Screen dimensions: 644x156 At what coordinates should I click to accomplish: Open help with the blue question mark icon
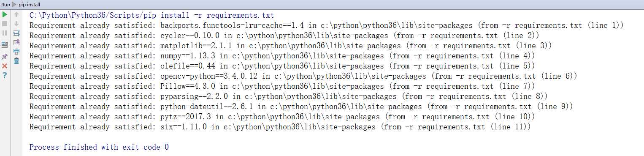click(5, 75)
